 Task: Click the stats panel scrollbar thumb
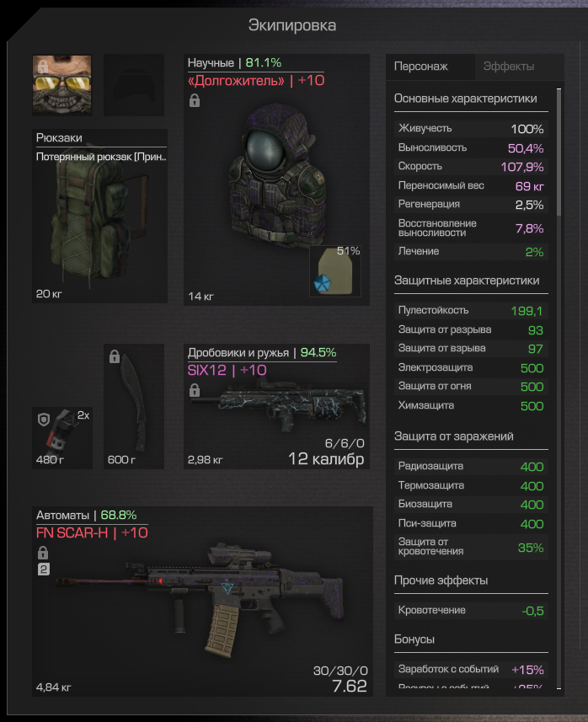click(x=559, y=152)
